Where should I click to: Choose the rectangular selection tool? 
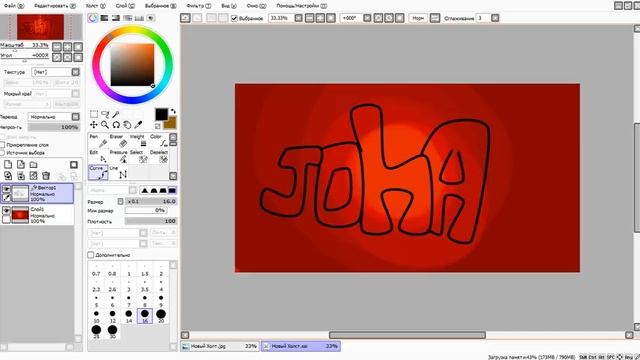pos(94,114)
